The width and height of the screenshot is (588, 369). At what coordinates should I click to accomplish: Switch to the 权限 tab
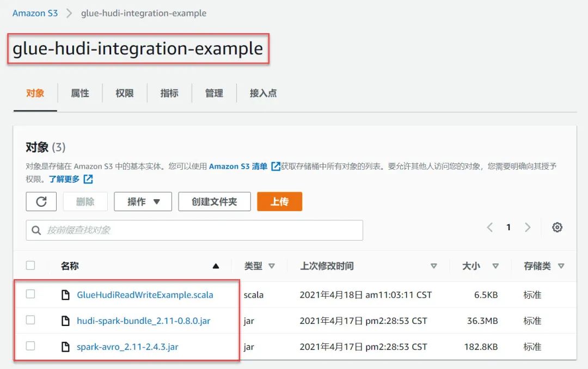[125, 93]
